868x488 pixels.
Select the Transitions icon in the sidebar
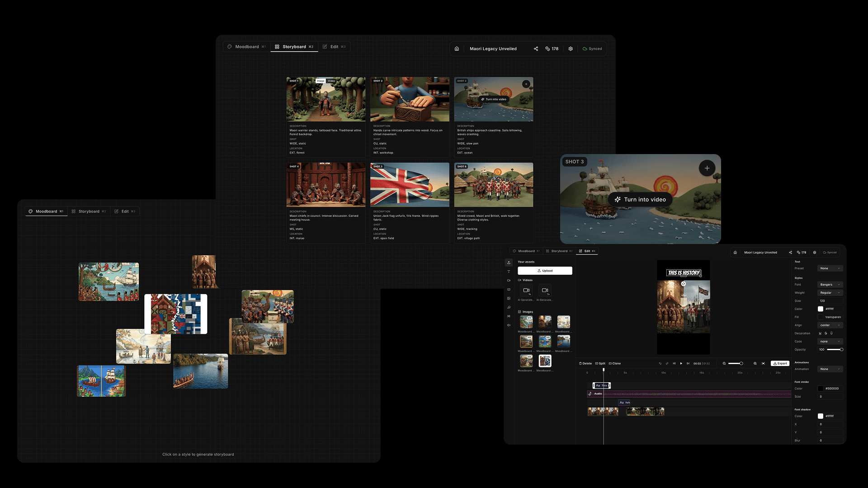click(509, 316)
